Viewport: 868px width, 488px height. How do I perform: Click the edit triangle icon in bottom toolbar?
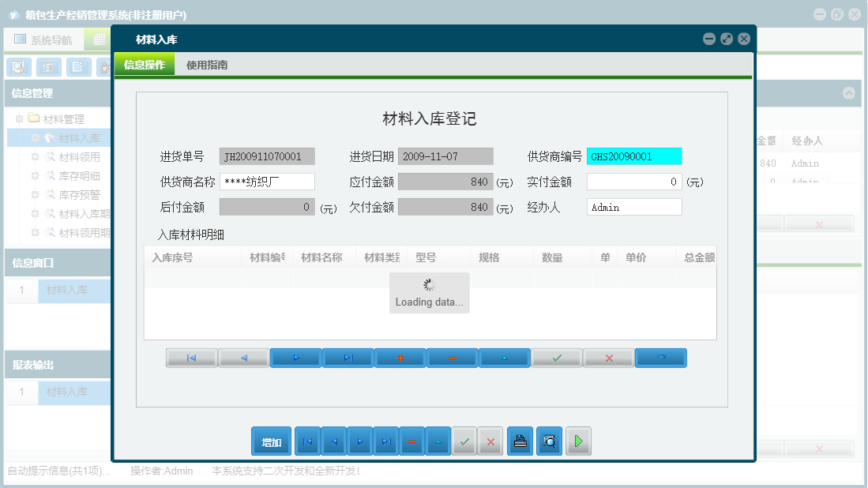tap(438, 441)
